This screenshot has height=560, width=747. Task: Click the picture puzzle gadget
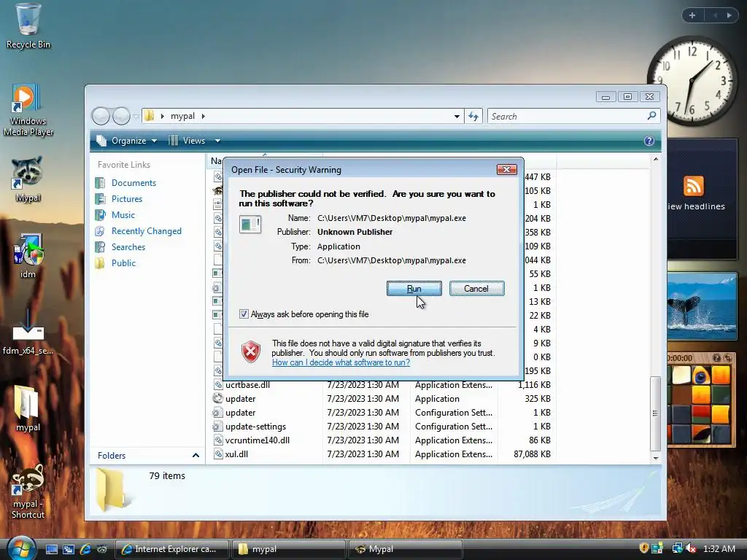700,400
